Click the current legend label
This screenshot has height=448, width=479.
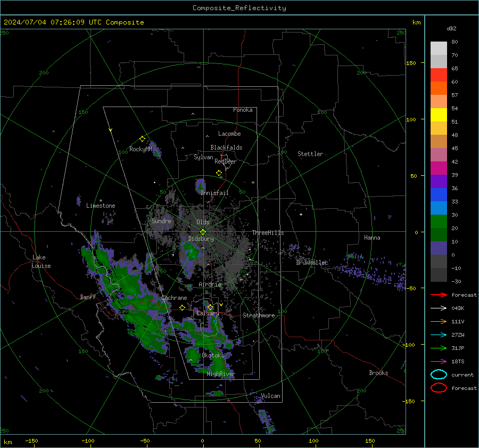[x=463, y=374]
